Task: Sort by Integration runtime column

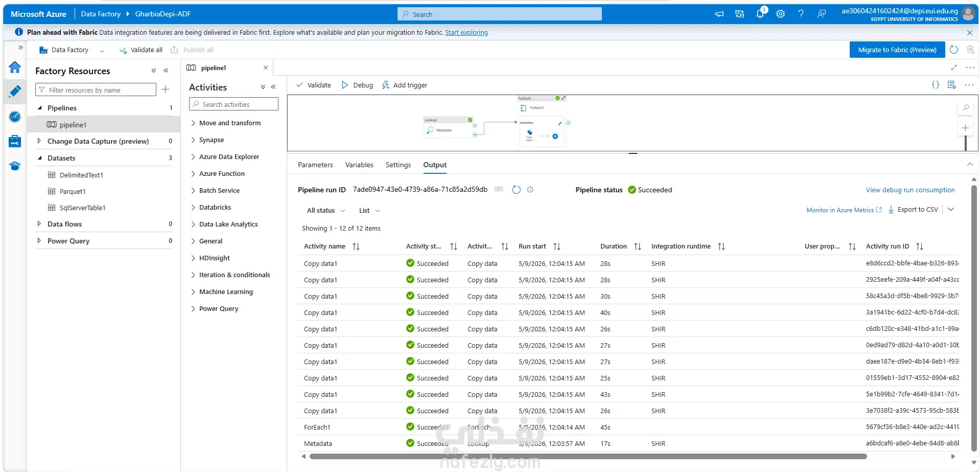Action: pos(721,246)
